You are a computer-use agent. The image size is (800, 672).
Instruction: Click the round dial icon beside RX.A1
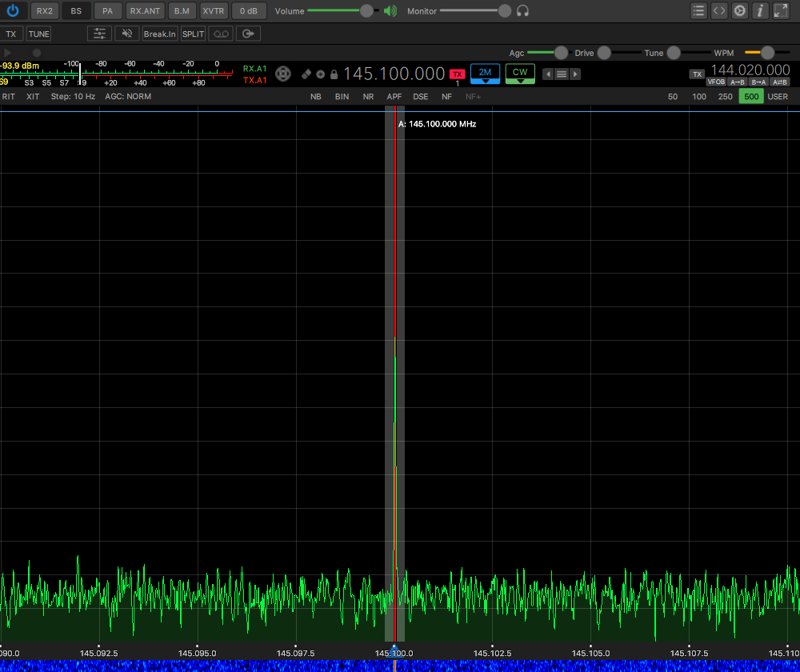283,74
